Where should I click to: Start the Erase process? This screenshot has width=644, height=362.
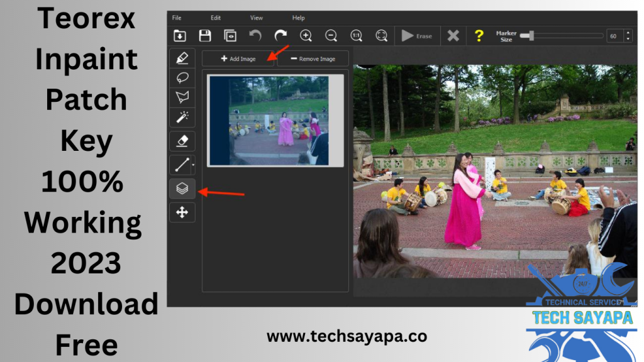(x=416, y=36)
